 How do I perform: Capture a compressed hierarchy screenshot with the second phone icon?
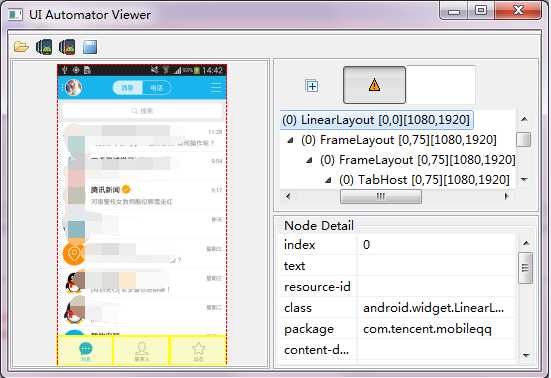67,47
